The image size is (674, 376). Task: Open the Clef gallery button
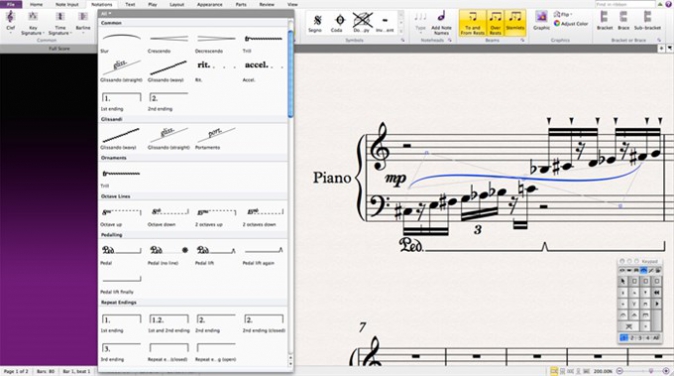click(x=10, y=22)
